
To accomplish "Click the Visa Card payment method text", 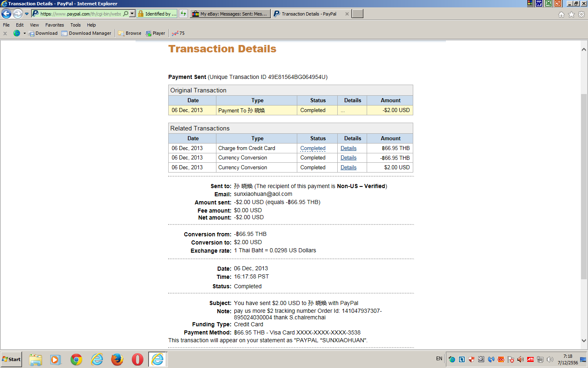I will (x=297, y=333).
